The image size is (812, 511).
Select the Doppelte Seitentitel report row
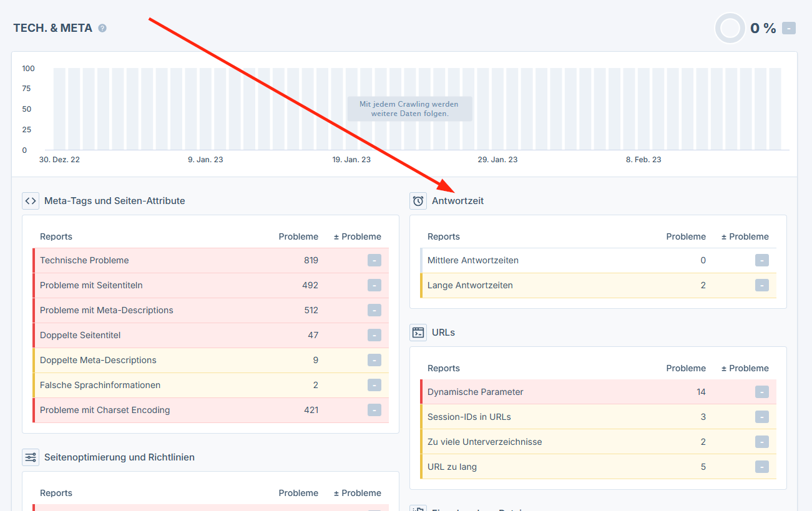pos(81,336)
